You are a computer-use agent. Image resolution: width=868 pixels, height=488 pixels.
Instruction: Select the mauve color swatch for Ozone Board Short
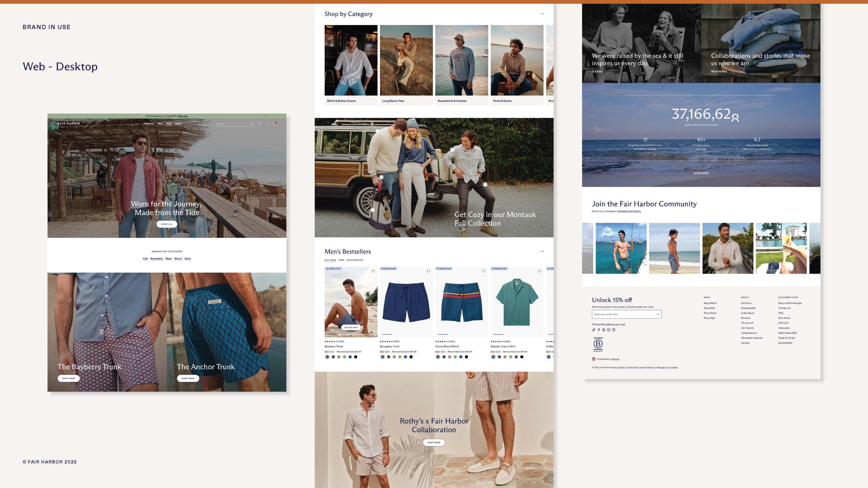click(450, 357)
